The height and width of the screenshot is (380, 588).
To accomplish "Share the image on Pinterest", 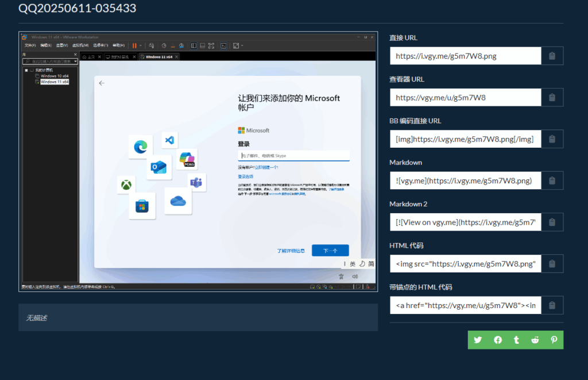I will pyautogui.click(x=554, y=340).
